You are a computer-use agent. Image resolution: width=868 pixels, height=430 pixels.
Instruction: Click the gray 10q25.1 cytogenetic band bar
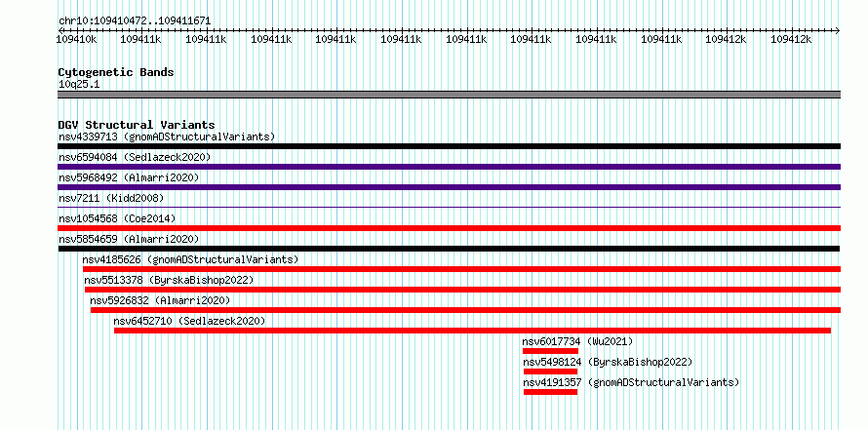coord(449,95)
